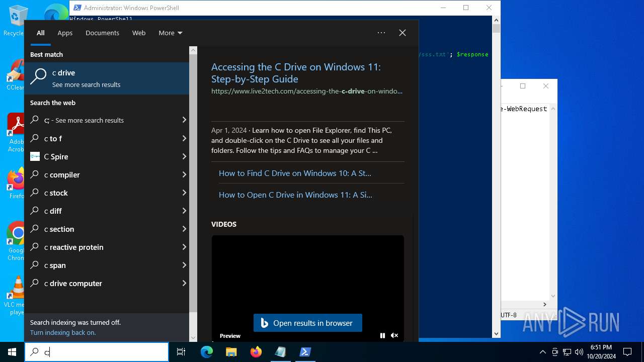
Task: Click the suggestions list scrollbar up arrow
Action: click(x=193, y=50)
